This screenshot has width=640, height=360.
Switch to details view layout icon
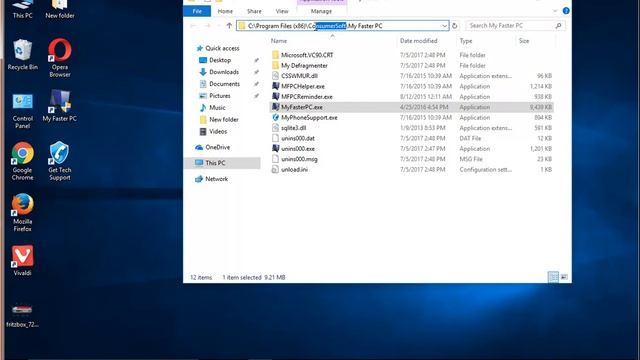553,277
